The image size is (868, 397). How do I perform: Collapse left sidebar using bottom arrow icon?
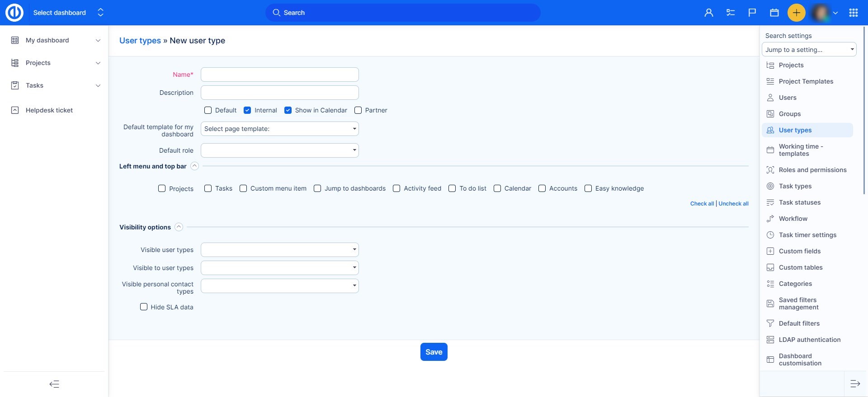point(54,384)
